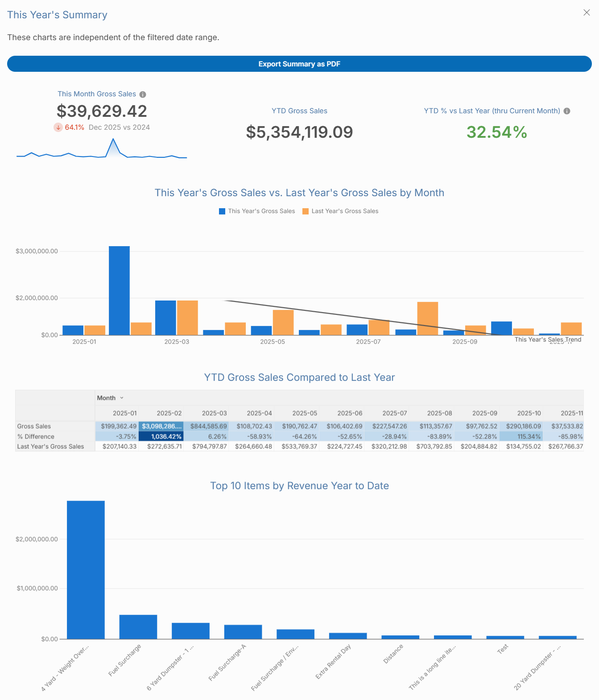This screenshot has height=700, width=599.
Task: Click the Gross Sales row label
Action: [x=34, y=426]
